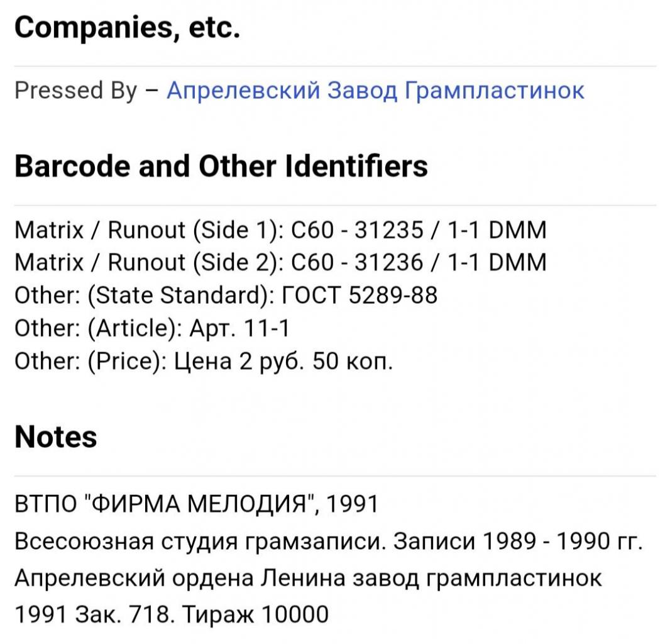Click the C60 - 31236 matrix number

pos(357,262)
